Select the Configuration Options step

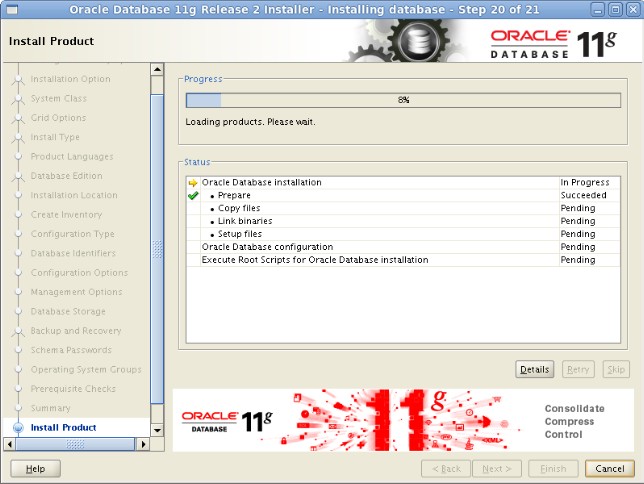click(x=79, y=273)
